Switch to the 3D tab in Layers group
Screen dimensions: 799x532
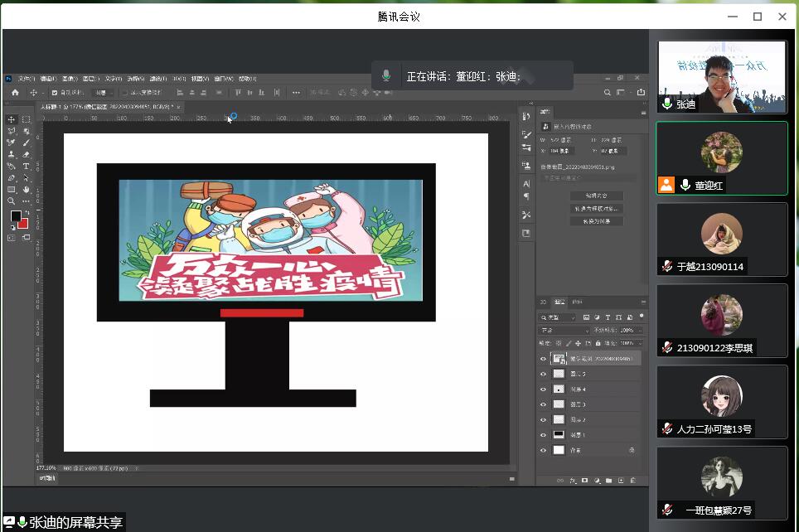(x=543, y=302)
